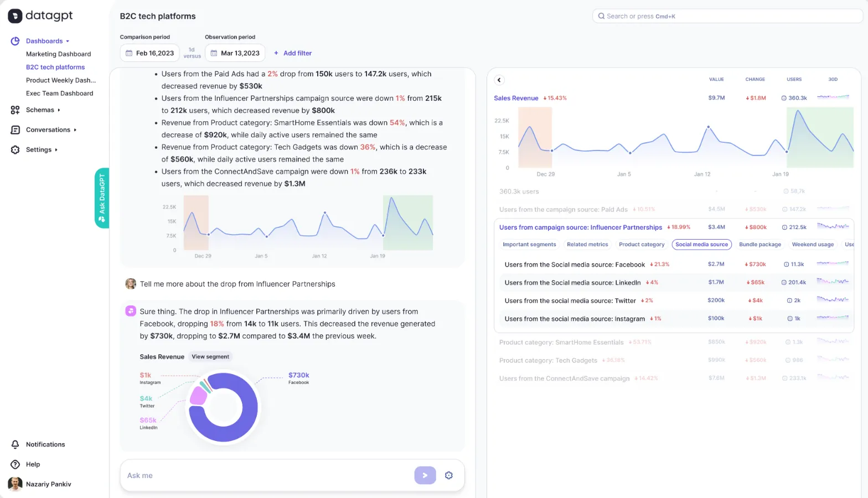Viewport: 868px width, 498px height.
Task: Click the send message arrow button
Action: pyautogui.click(x=425, y=475)
